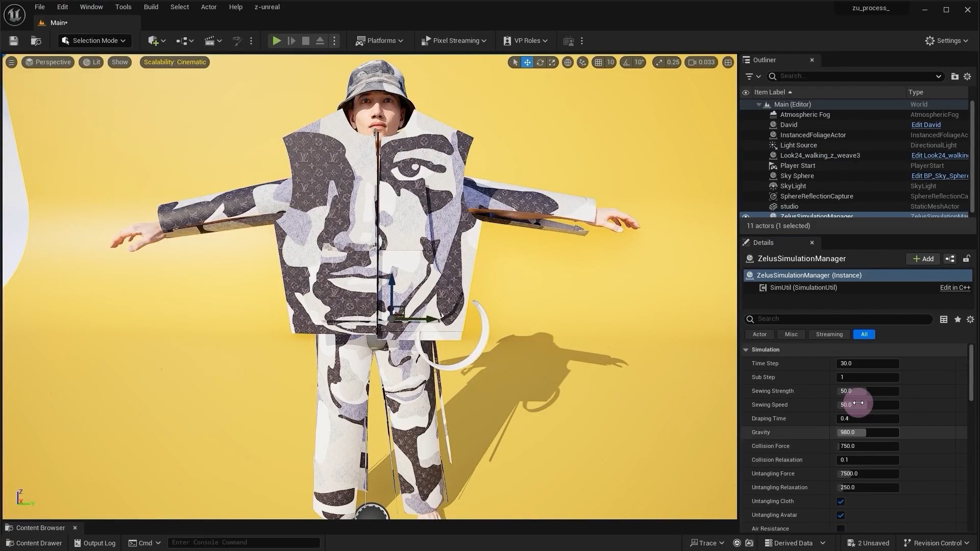This screenshot has height=551, width=980.
Task: Open the Selection Mode dropdown
Action: (94, 40)
